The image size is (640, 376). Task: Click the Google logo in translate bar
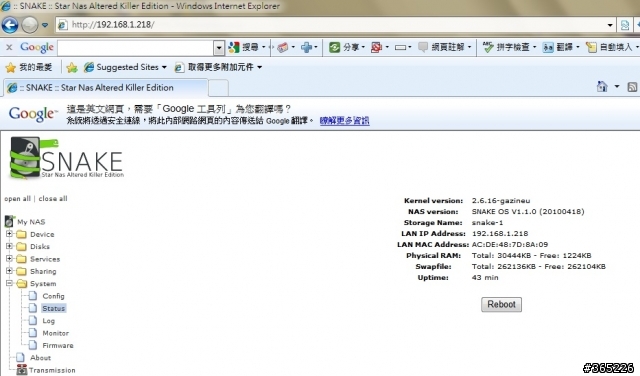click(x=32, y=114)
